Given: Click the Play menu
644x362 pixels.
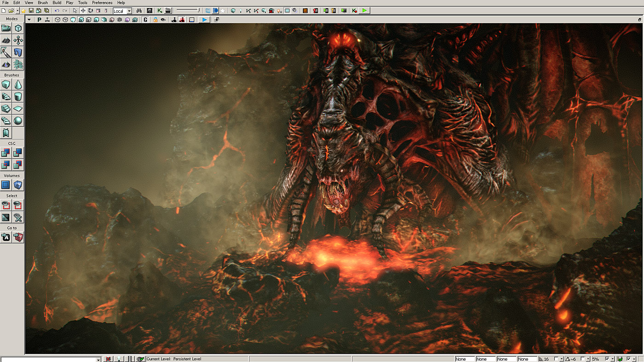Looking at the screenshot, I should [69, 3].
